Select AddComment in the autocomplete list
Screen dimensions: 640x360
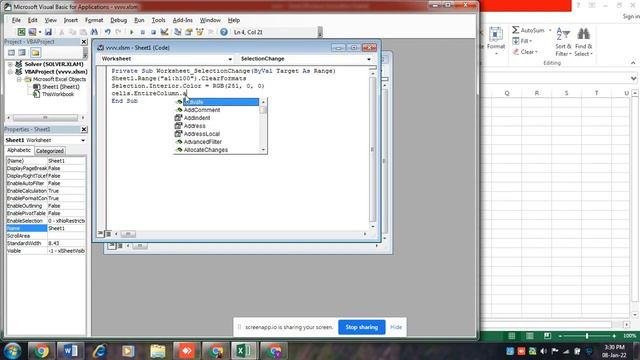(x=202, y=110)
